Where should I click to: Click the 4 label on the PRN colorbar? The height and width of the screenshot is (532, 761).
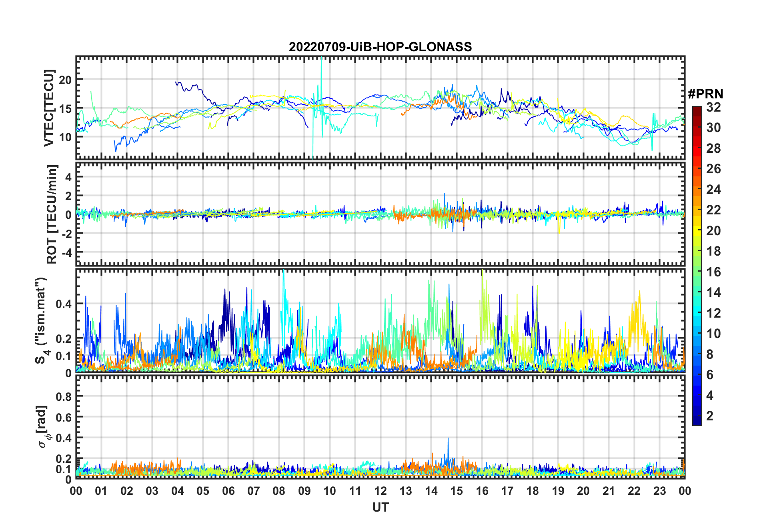point(710,396)
